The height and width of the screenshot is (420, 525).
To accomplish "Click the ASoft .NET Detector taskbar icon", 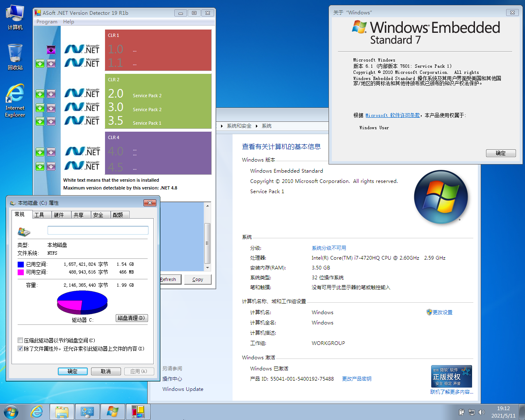I will click(x=138, y=412).
